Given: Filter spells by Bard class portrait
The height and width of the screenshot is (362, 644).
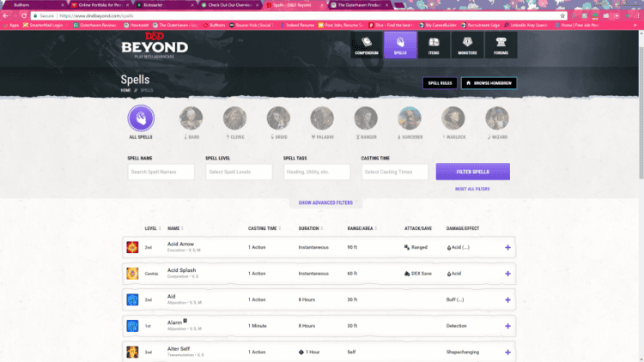Looking at the screenshot, I should click(191, 118).
